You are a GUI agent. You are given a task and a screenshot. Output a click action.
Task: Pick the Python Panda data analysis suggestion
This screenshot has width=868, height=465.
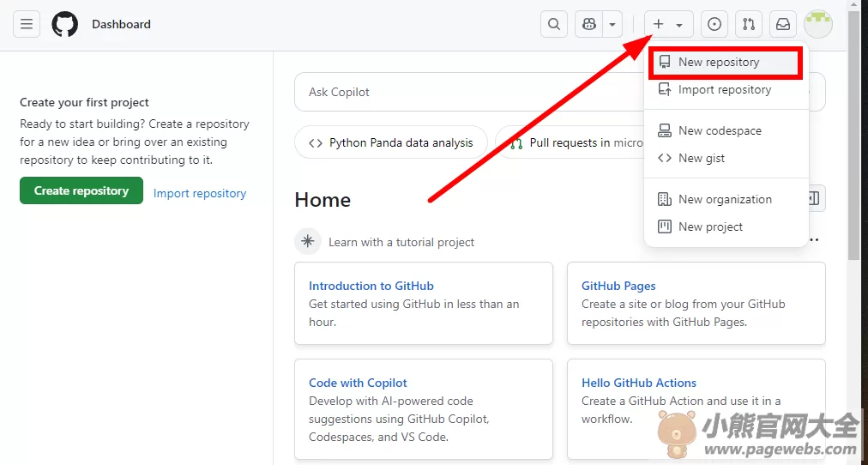point(391,142)
